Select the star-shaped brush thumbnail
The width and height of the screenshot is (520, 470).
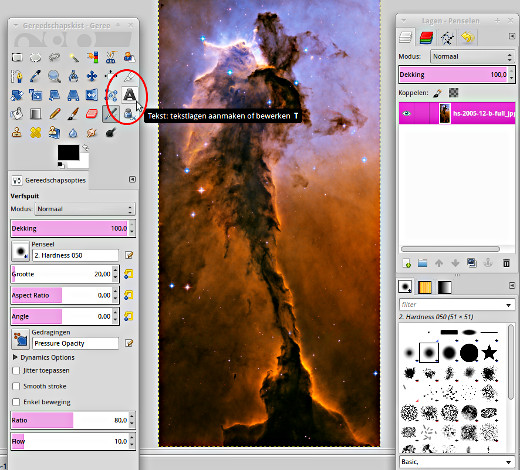click(x=489, y=352)
